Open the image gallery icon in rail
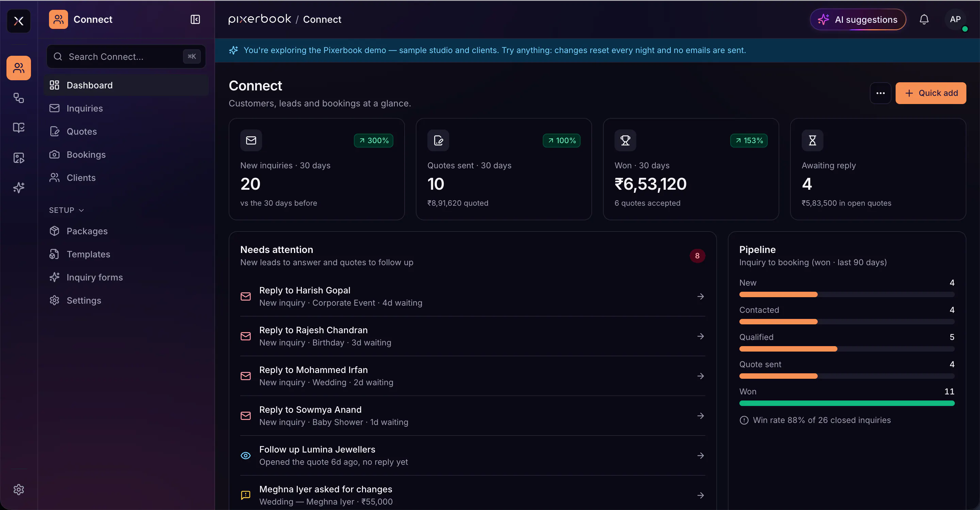 (x=19, y=158)
